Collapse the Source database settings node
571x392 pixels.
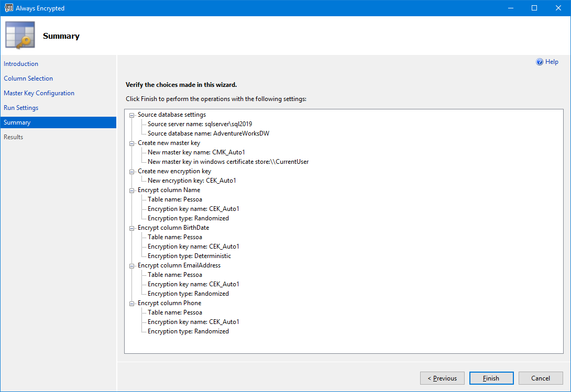coord(131,115)
